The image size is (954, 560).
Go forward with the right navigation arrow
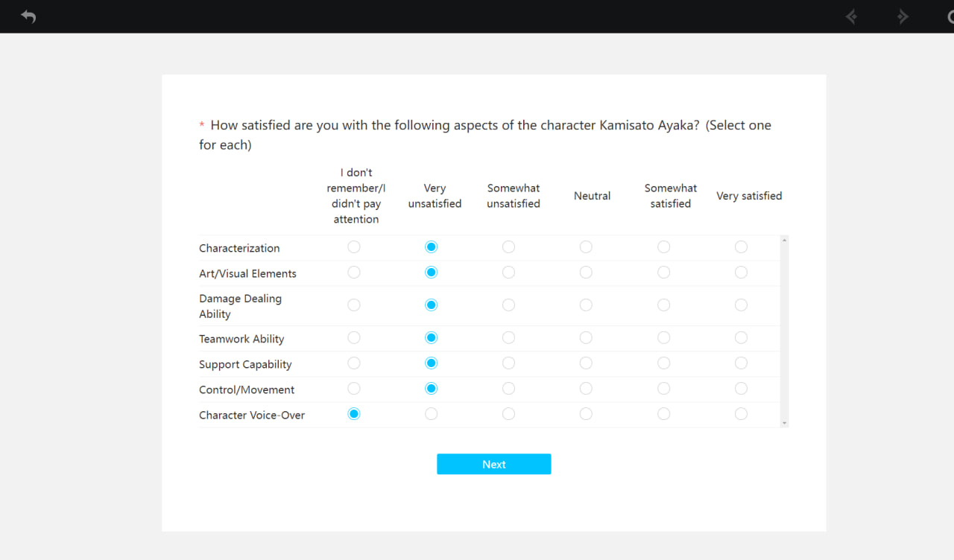point(903,16)
